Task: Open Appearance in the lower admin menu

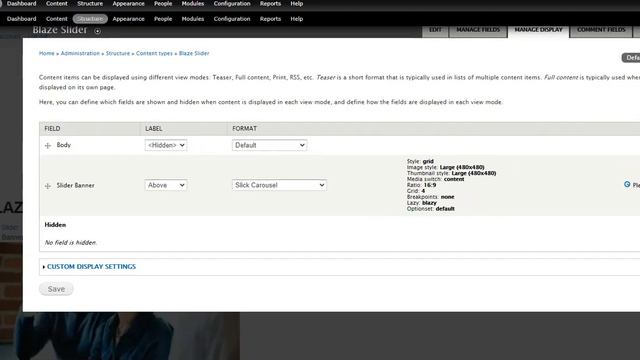Action: coord(129,19)
